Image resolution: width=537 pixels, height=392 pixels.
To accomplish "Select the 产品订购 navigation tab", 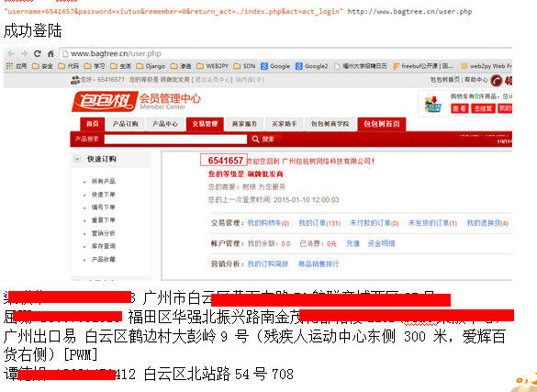I will coord(126,124).
